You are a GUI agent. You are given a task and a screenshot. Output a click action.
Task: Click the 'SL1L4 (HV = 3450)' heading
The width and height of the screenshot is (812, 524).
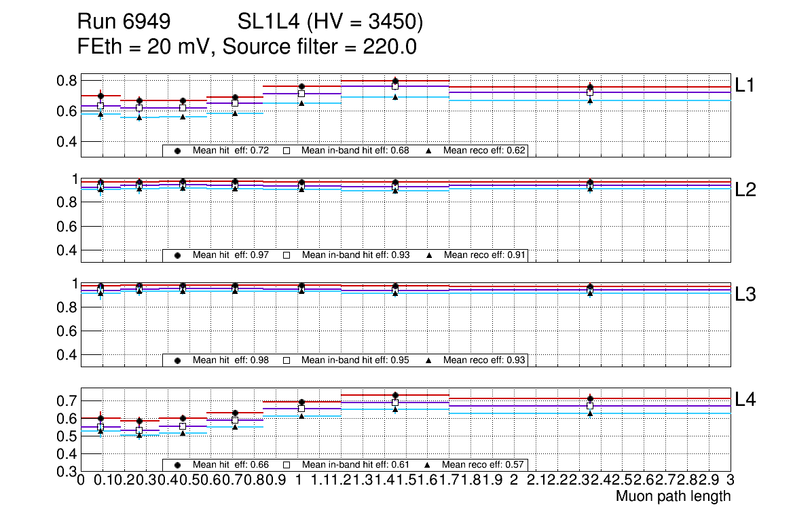click(x=330, y=23)
